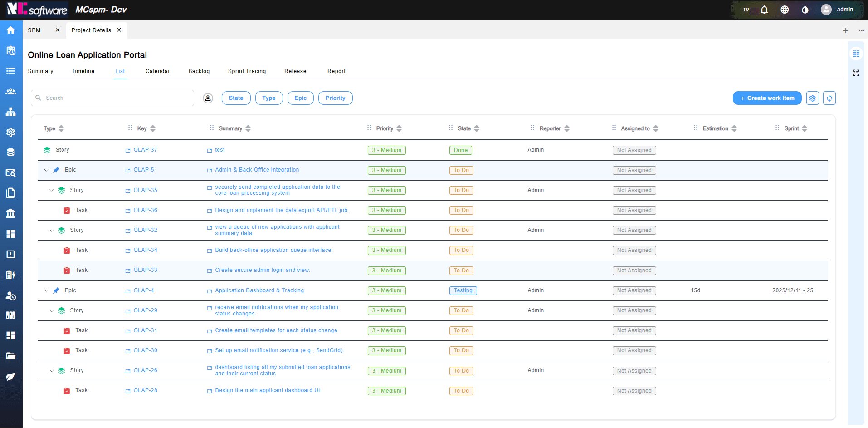Open Application Dashboard & Tracking summary
Screen dimensions: 868x428
tap(260, 290)
